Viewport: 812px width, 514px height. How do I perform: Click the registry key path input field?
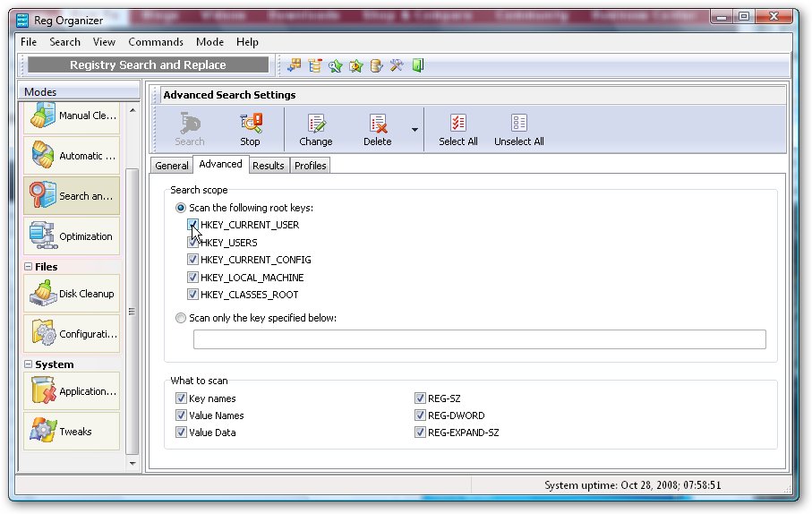(479, 339)
